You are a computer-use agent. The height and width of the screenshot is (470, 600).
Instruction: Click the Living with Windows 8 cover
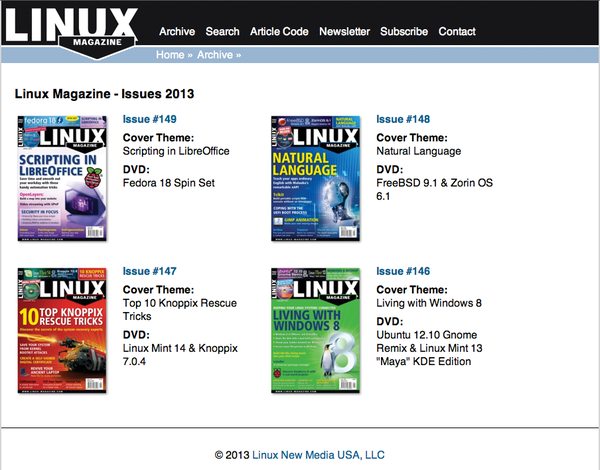tap(318, 331)
